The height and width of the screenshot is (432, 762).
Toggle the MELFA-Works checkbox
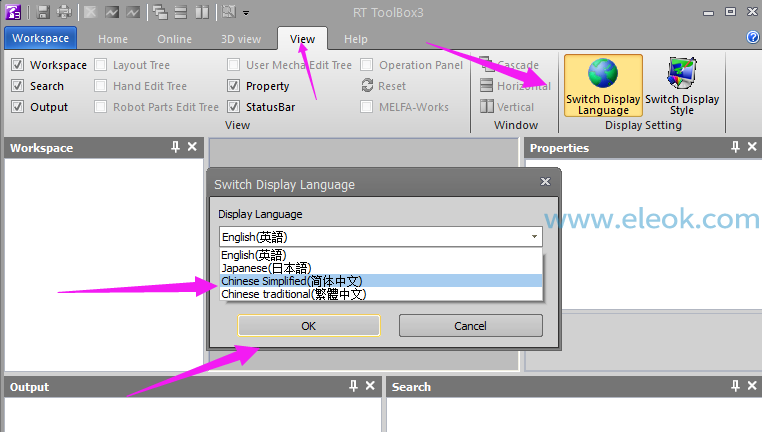pos(367,107)
